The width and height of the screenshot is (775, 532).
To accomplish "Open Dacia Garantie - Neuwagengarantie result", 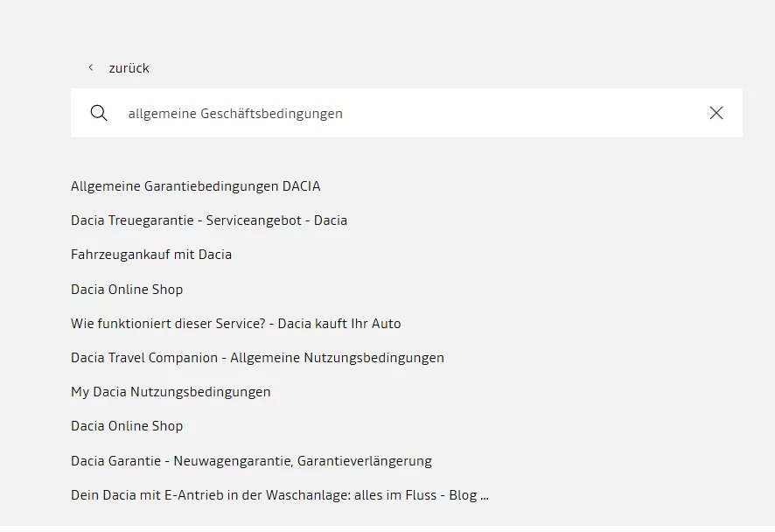I will tap(252, 461).
